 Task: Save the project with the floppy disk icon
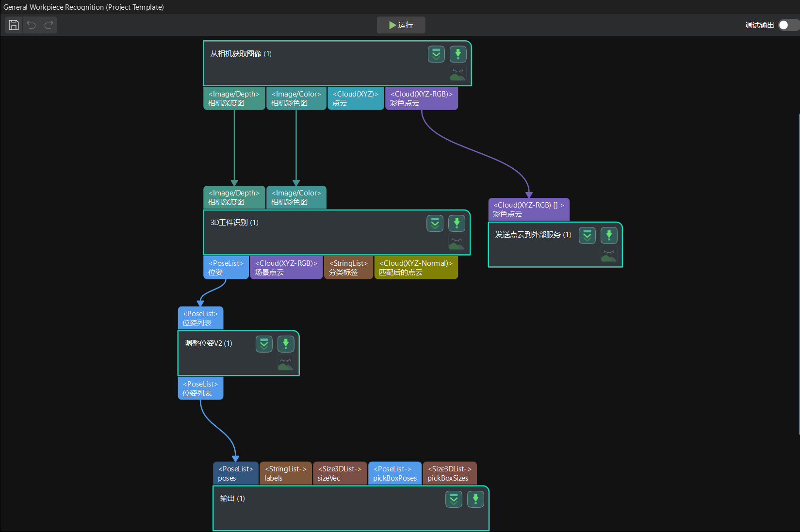click(14, 25)
